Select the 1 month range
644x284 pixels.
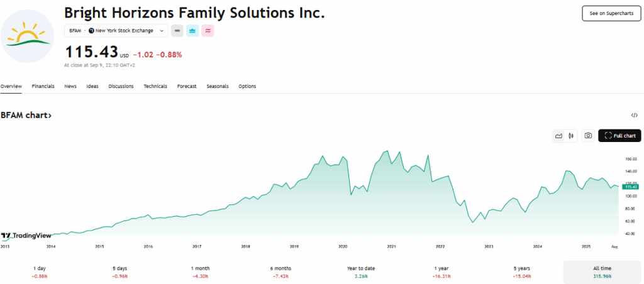pyautogui.click(x=201, y=272)
